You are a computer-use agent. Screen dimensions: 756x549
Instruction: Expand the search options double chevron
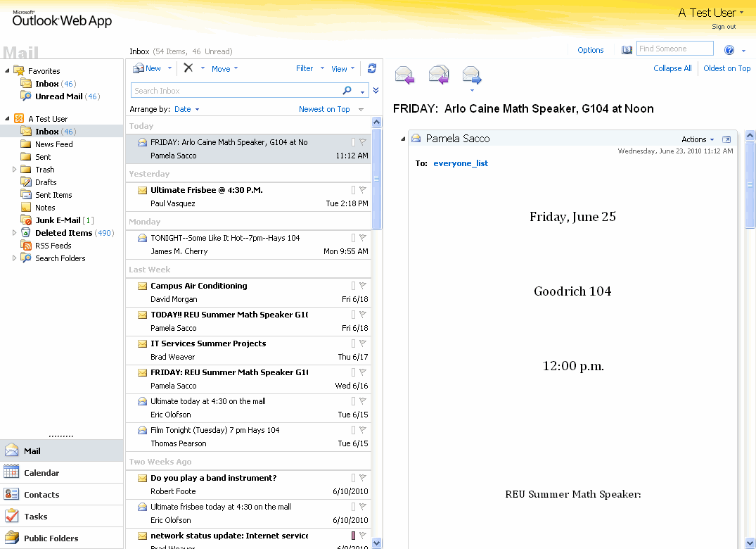click(376, 90)
